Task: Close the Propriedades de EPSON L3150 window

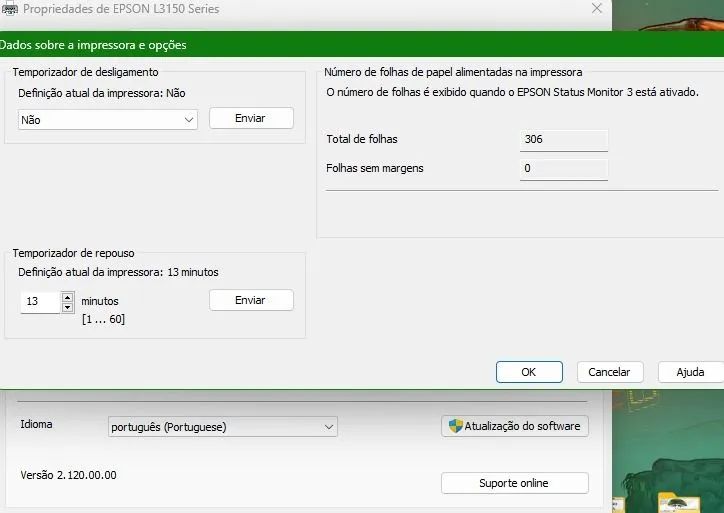Action: pos(597,8)
